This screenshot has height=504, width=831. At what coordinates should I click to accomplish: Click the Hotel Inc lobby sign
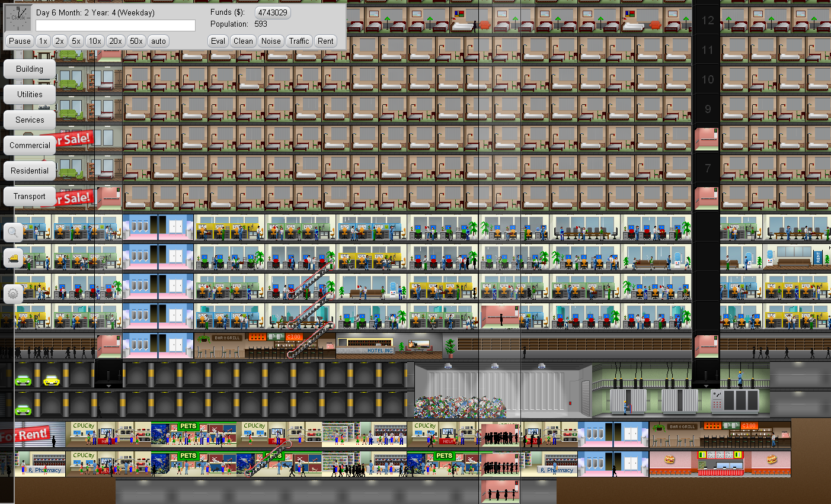(379, 351)
